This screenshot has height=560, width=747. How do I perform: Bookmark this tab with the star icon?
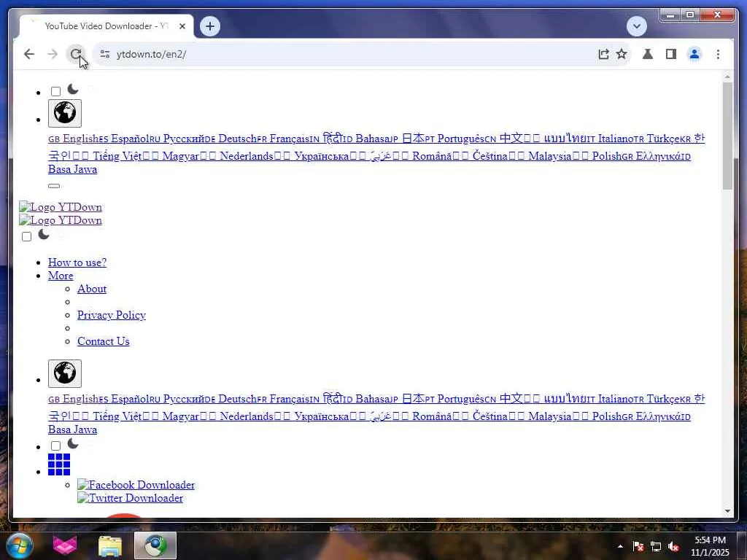coord(622,54)
